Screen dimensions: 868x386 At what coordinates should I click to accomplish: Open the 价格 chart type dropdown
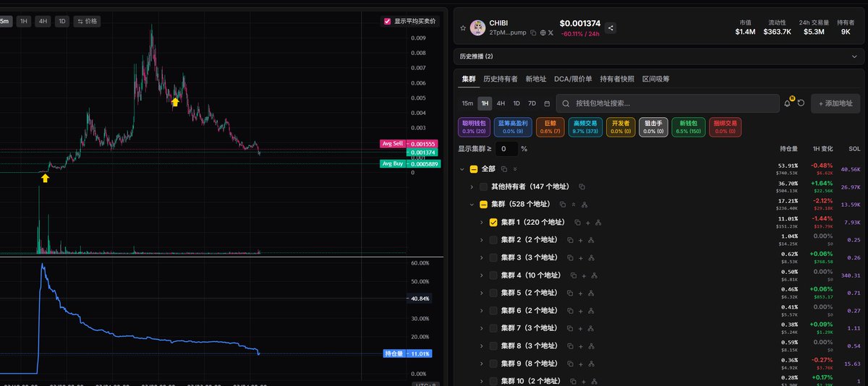pos(88,21)
